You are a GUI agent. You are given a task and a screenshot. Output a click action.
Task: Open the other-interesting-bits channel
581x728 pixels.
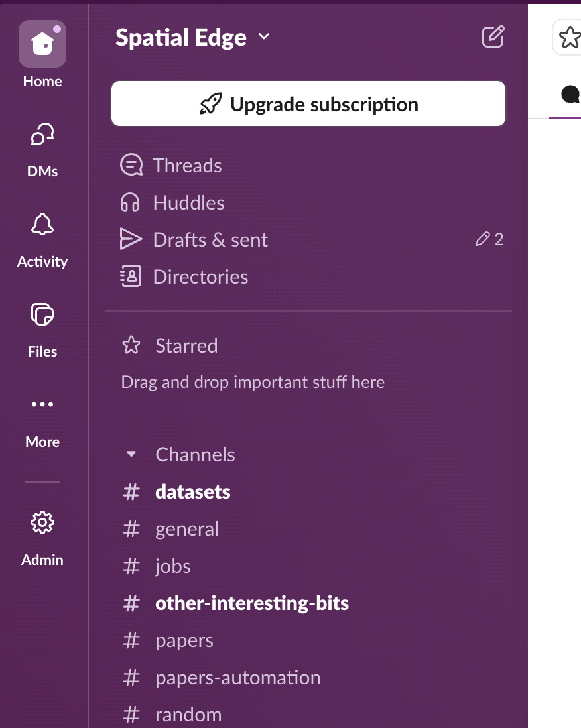coord(252,603)
